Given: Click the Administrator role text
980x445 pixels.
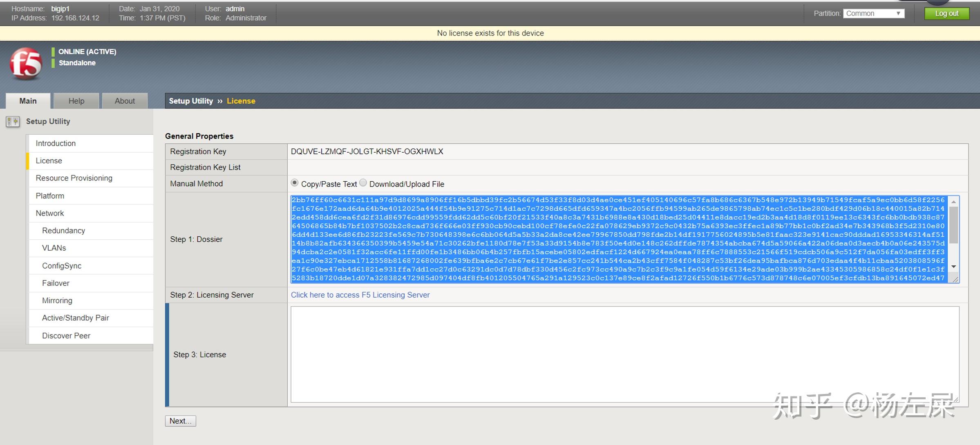Looking at the screenshot, I should click(x=246, y=18).
